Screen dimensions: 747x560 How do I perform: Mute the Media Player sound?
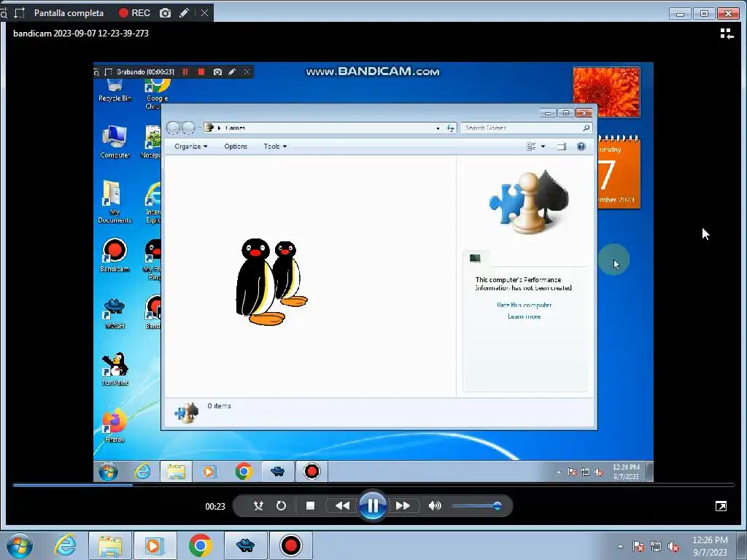(435, 506)
